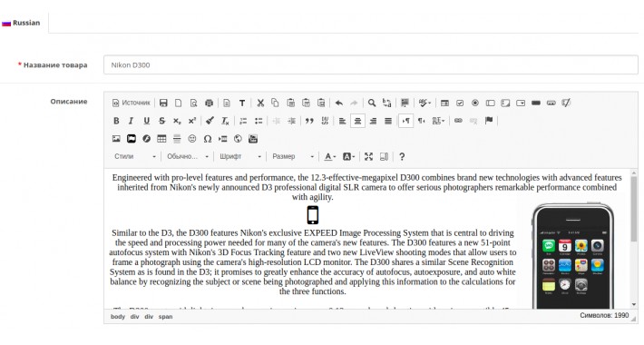Insert a Horizontal Line

pos(177,139)
